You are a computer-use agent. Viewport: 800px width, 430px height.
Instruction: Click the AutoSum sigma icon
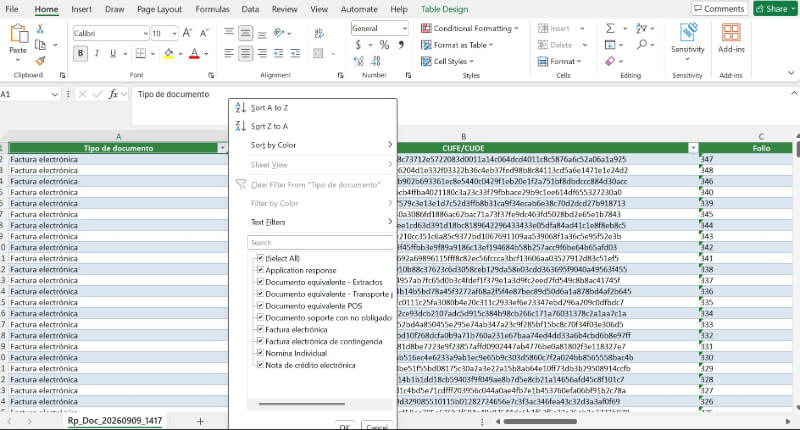coord(610,29)
